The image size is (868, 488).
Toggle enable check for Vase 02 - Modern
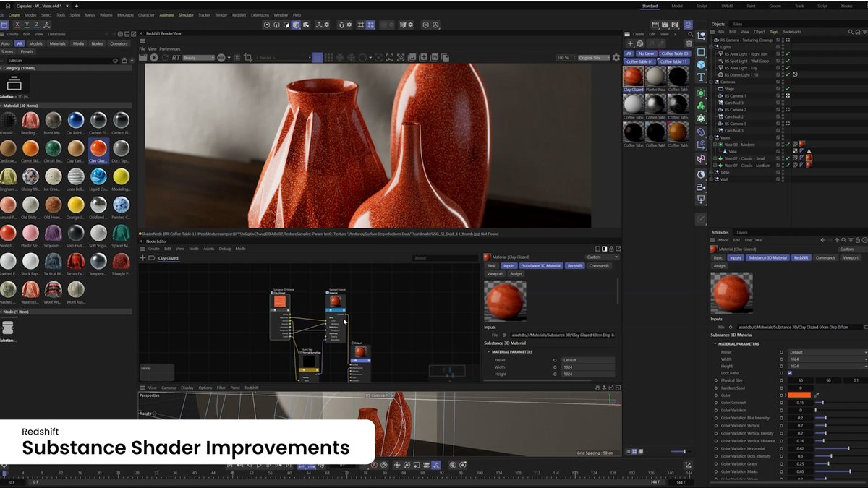(788, 145)
